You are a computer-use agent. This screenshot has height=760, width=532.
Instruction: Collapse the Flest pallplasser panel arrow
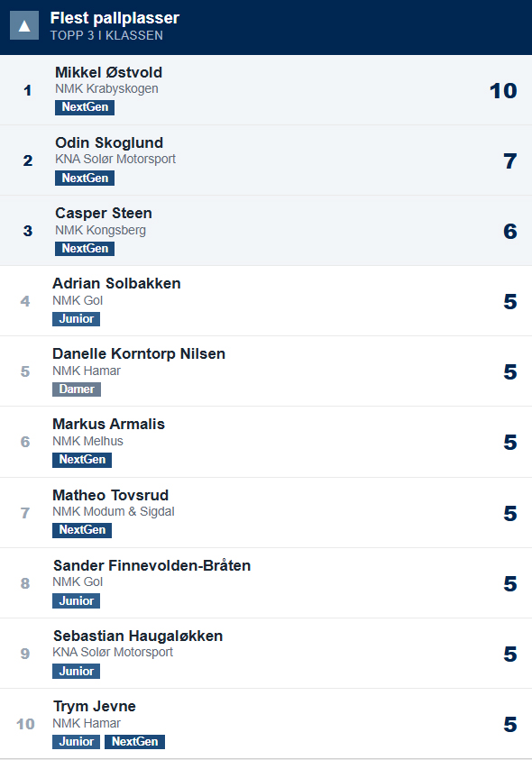pyautogui.click(x=24, y=25)
